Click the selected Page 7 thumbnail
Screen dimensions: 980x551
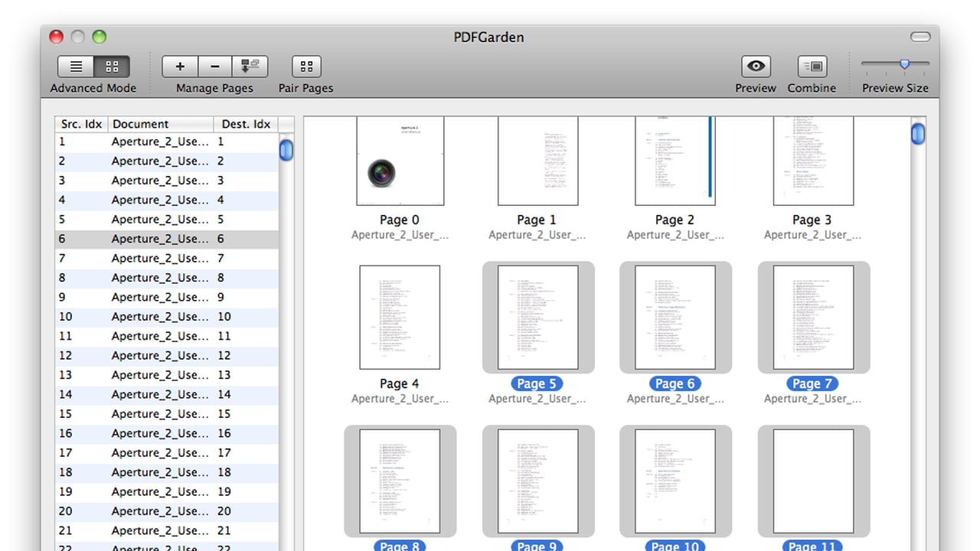(813, 317)
